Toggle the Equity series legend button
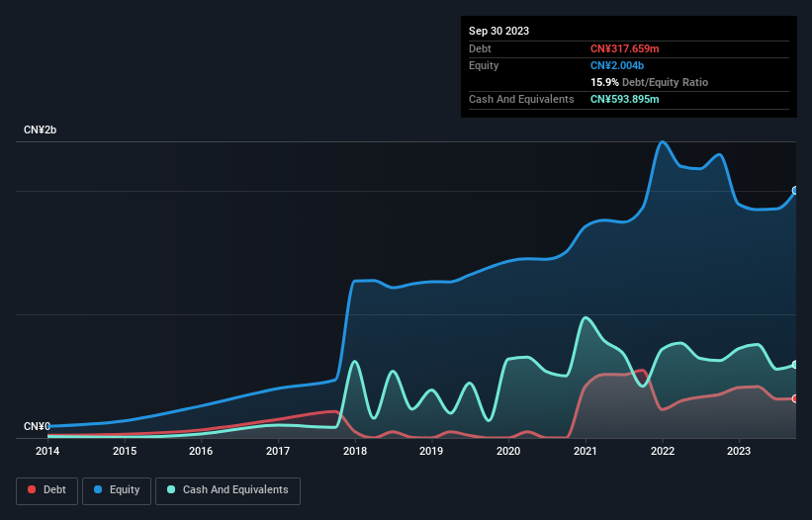Image resolution: width=812 pixels, height=520 pixels. [117, 490]
